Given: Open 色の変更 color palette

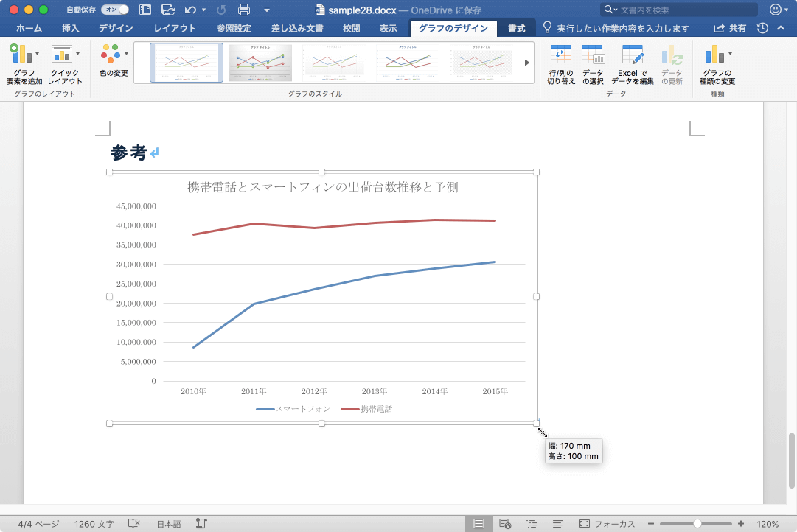Looking at the screenshot, I should tap(114, 61).
